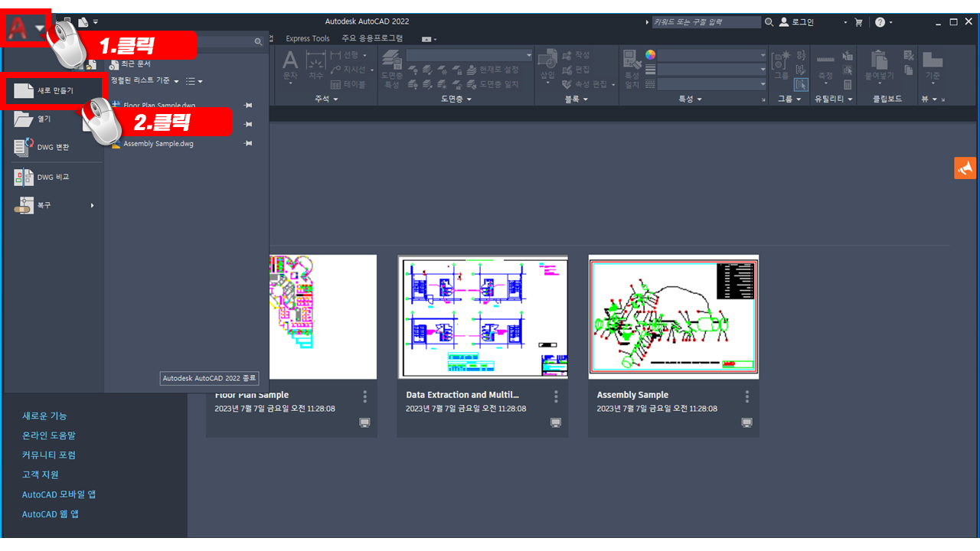
Task: Toggle the pin next to Floor Plan Sample.dwg
Action: pyautogui.click(x=248, y=105)
